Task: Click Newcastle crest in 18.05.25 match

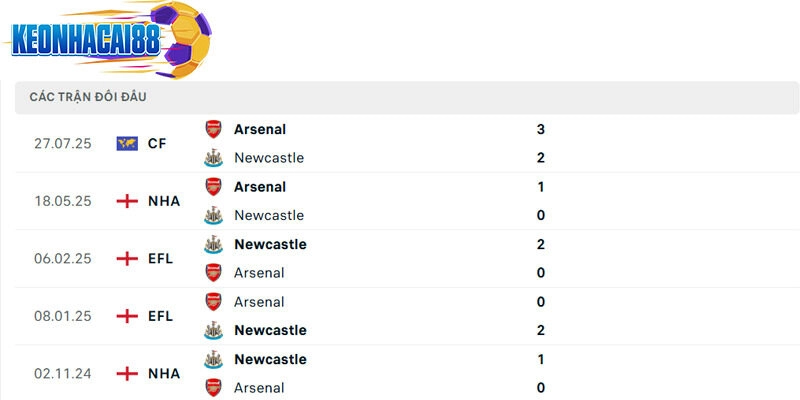Action: tap(213, 215)
